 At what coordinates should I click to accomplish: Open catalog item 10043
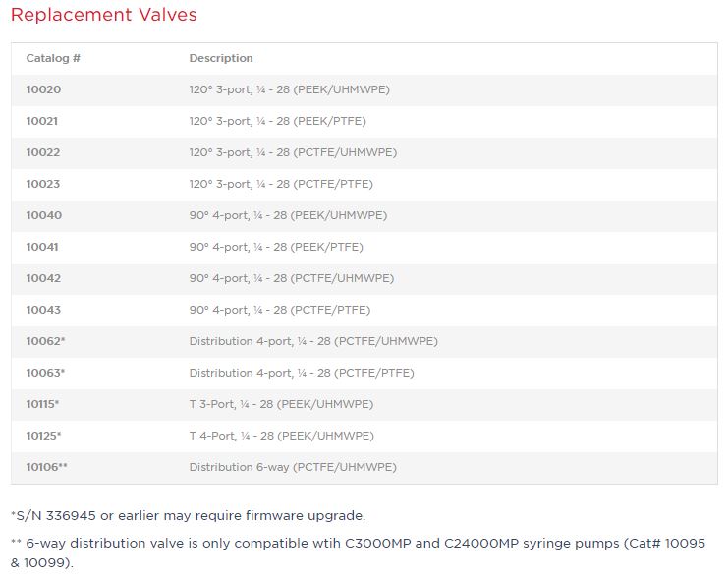(x=43, y=310)
